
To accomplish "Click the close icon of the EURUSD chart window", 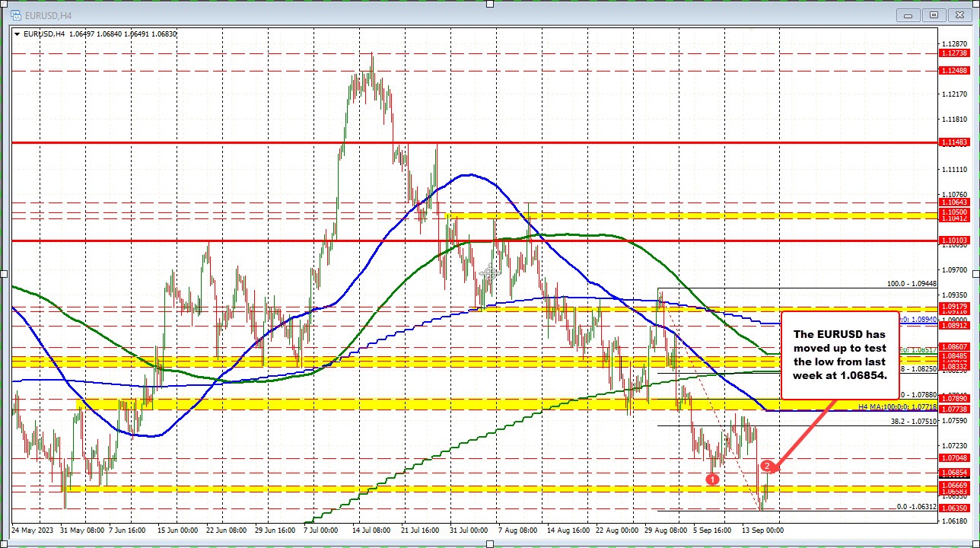I will pos(959,14).
